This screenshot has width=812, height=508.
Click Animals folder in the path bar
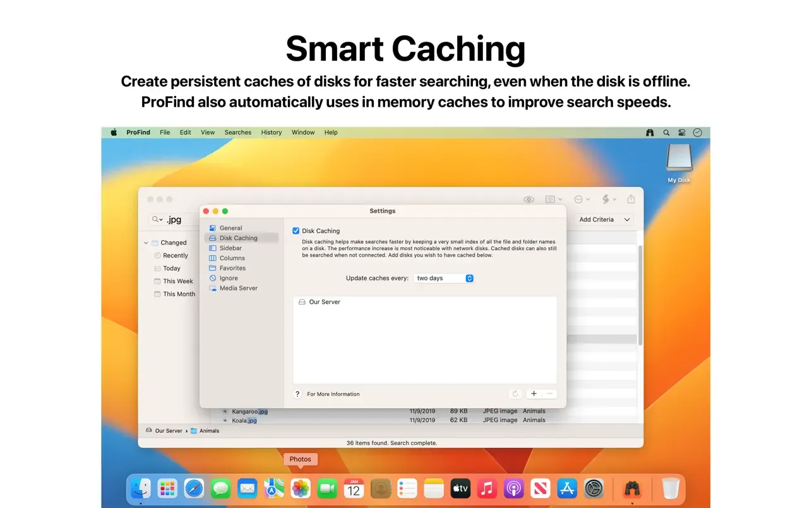click(205, 431)
